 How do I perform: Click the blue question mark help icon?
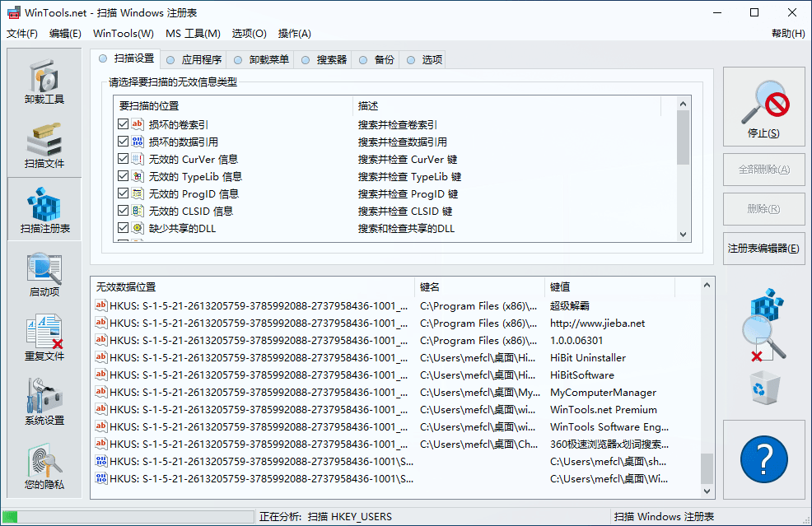click(763, 459)
